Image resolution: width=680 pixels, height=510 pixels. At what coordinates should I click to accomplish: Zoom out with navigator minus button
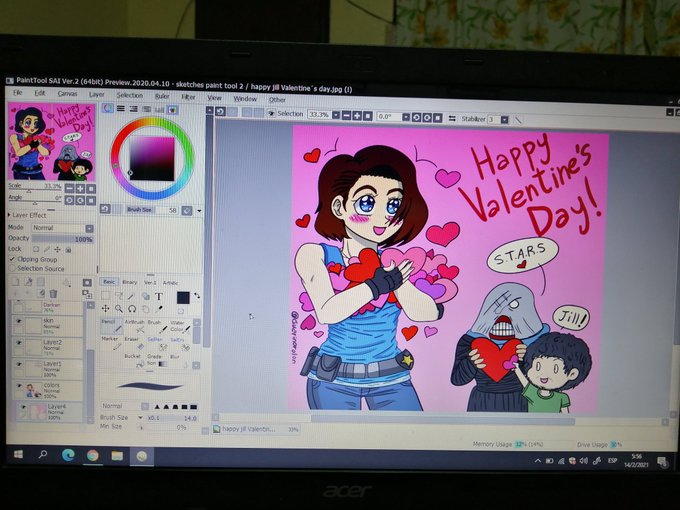pos(69,189)
